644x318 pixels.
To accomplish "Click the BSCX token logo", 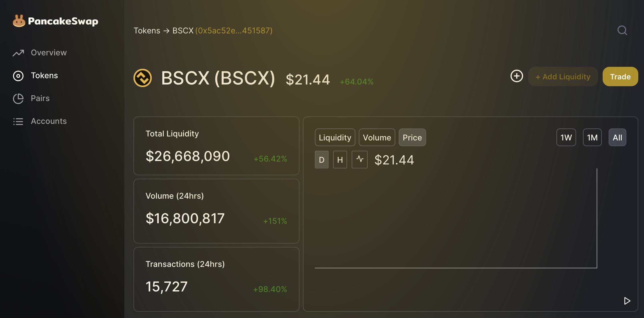I will [x=143, y=78].
